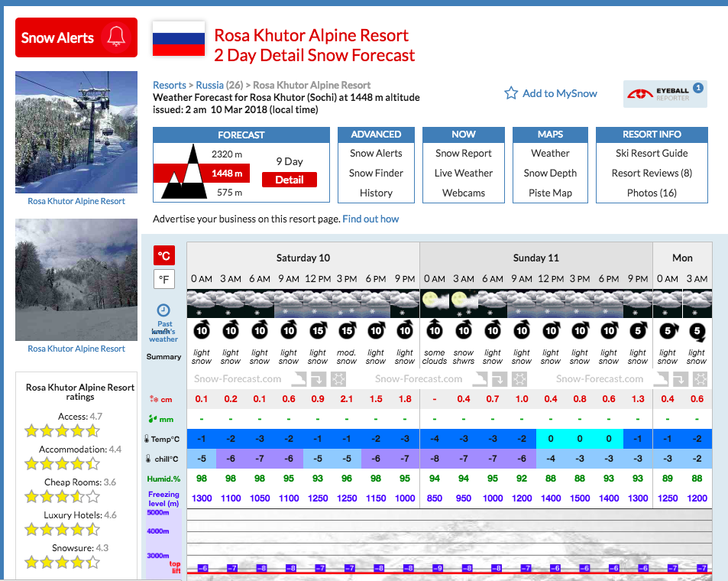Open the Snow Depth map
728x581 pixels.
pyautogui.click(x=550, y=174)
